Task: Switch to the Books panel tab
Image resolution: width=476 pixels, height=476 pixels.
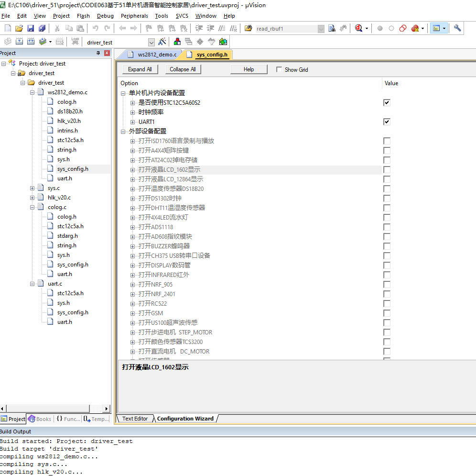Action: [x=40, y=419]
